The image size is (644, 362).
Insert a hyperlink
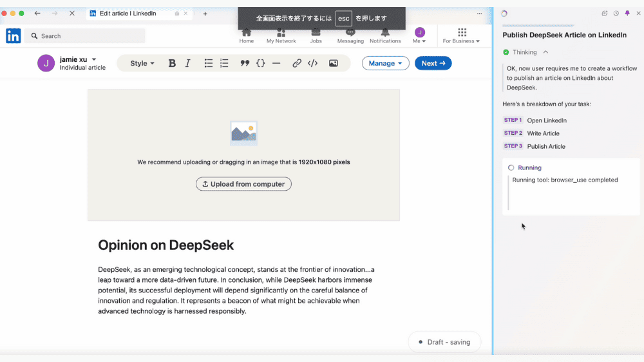[x=297, y=63]
